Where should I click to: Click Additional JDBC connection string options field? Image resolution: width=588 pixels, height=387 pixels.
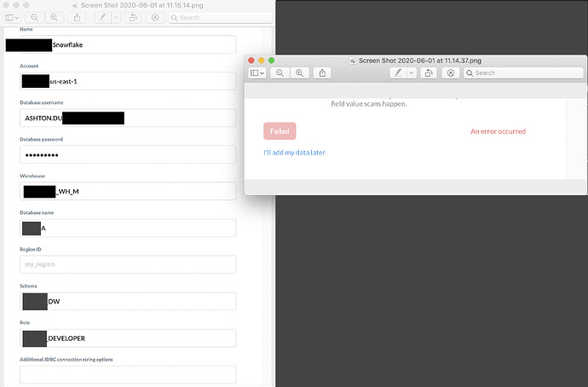[x=128, y=374]
